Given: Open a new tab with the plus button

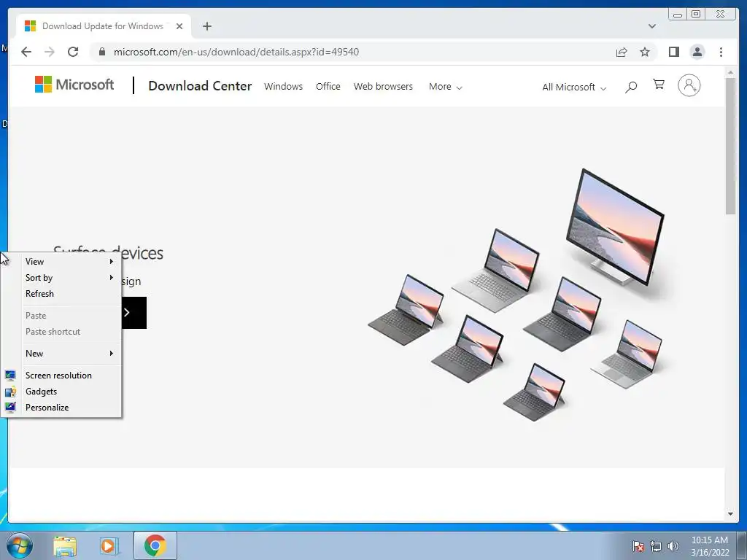Looking at the screenshot, I should tap(206, 26).
